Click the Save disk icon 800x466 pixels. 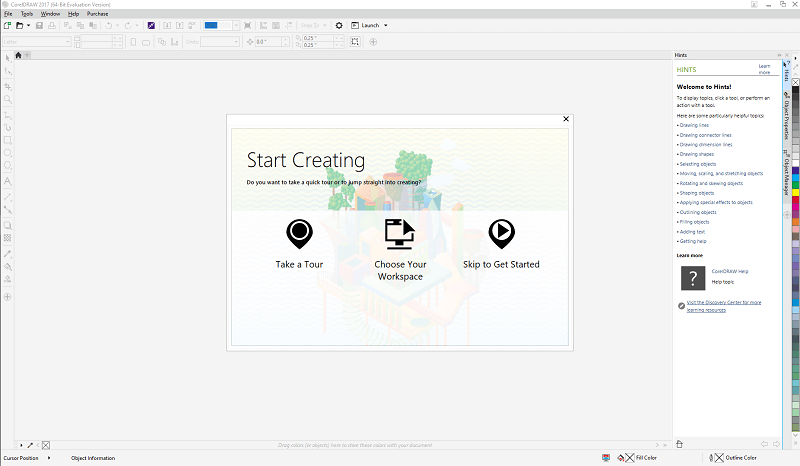39,25
